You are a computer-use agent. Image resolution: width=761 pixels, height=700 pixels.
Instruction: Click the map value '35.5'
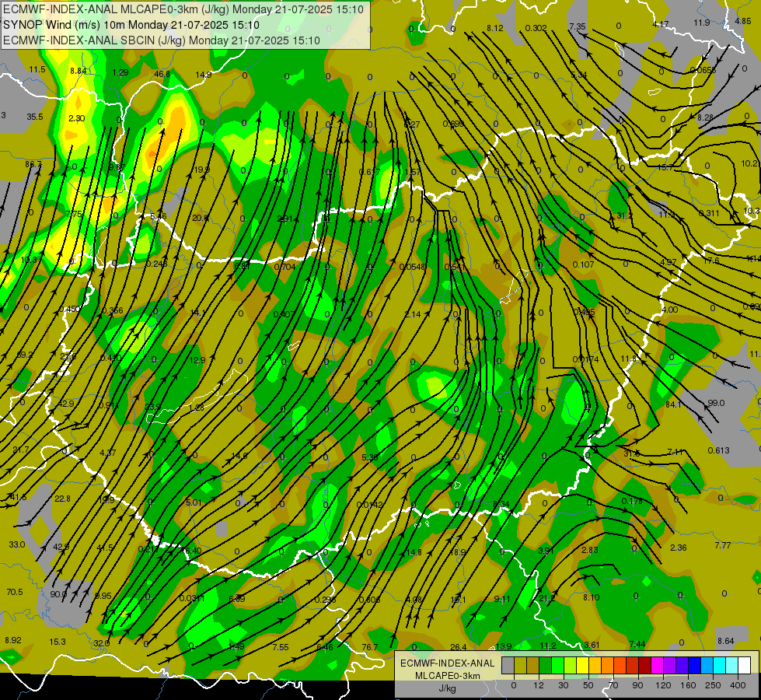[35, 117]
